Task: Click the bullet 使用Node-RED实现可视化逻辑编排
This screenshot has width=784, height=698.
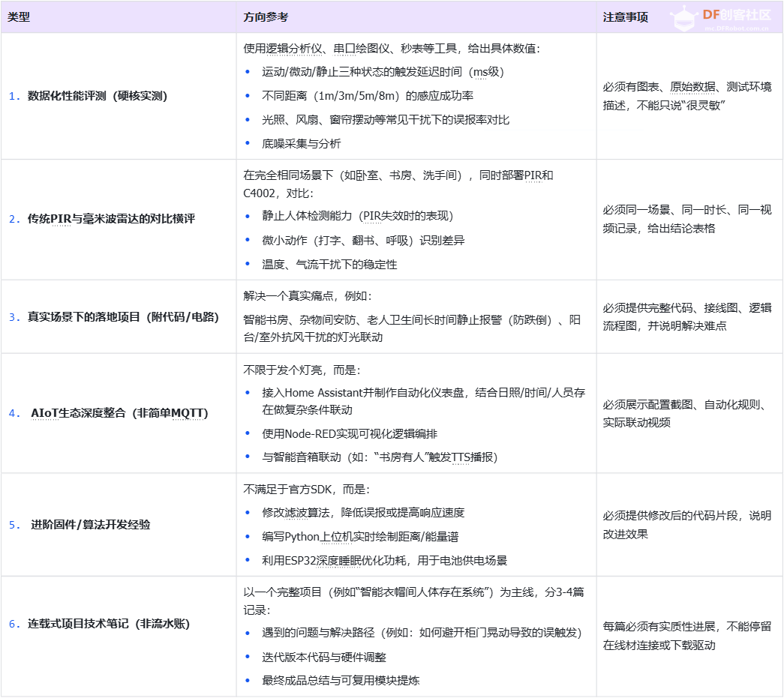Action: (350, 433)
